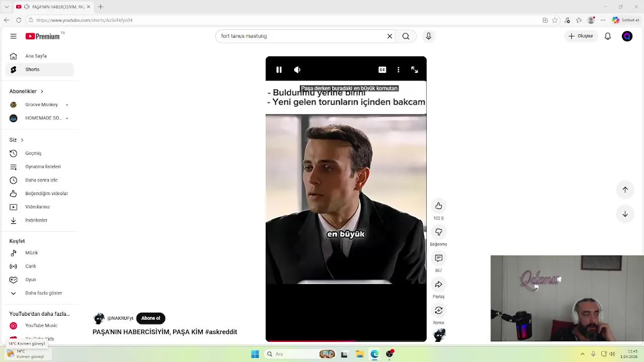Open the #askreddit hashtag

coord(221,332)
